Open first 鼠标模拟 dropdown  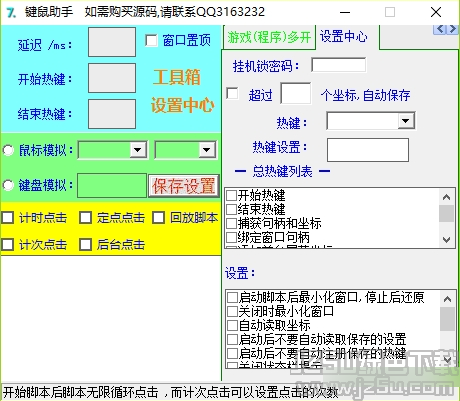click(138, 150)
